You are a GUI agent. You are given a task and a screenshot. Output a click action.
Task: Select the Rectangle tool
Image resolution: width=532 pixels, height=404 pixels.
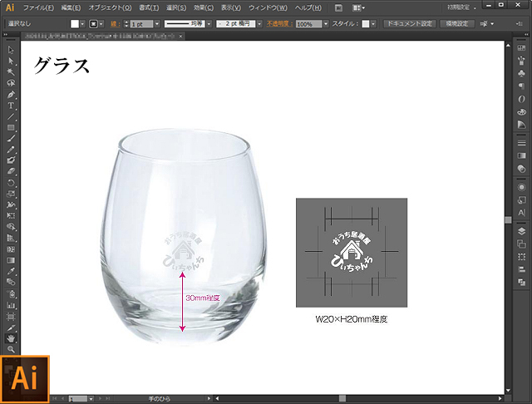(x=11, y=127)
